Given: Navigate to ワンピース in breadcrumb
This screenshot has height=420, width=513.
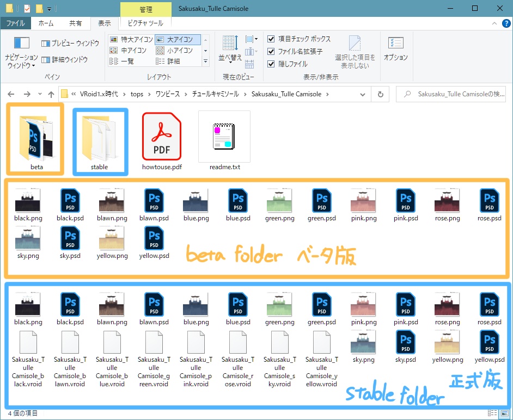Looking at the screenshot, I should [x=168, y=94].
